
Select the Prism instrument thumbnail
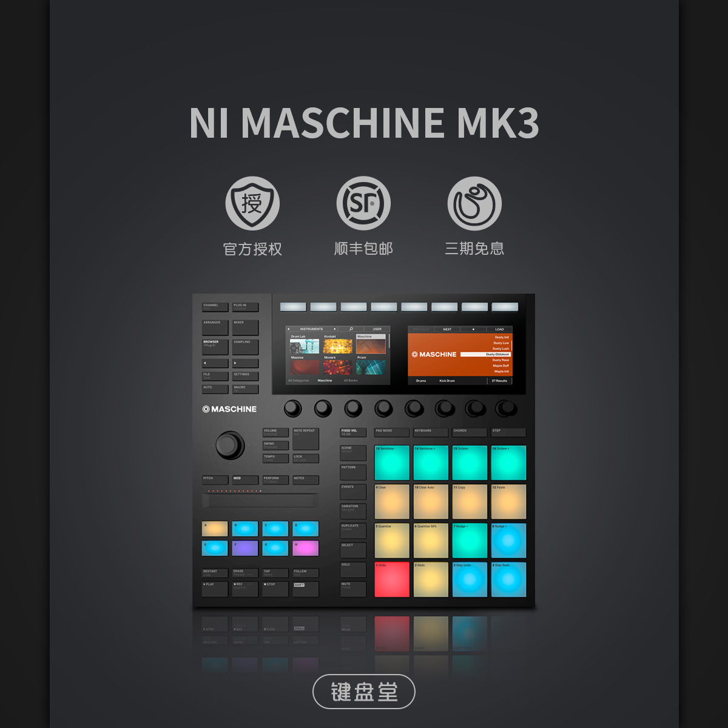tap(371, 366)
